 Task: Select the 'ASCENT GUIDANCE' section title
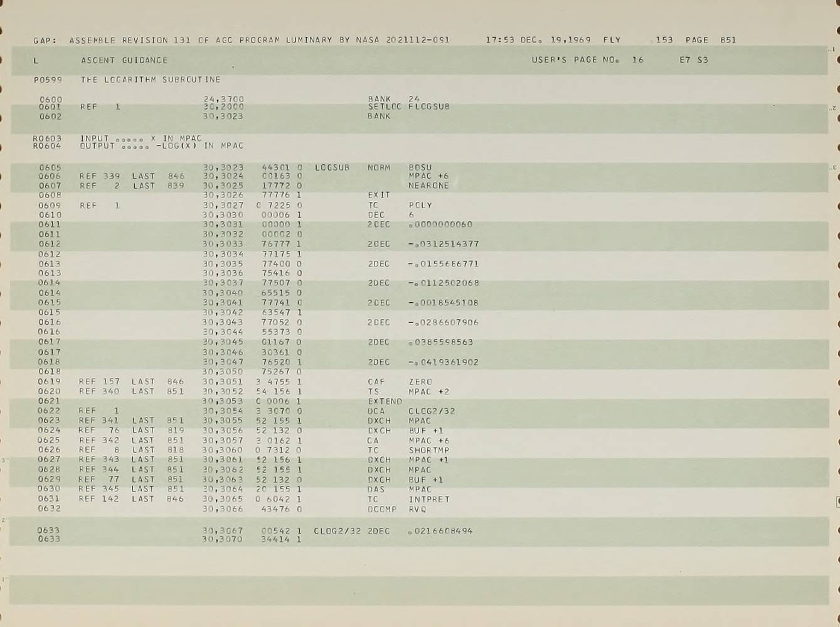tap(124, 60)
